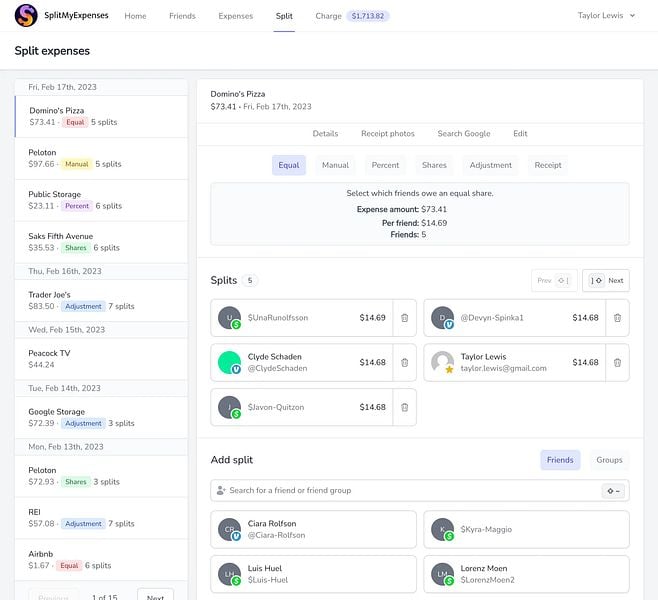The width and height of the screenshot is (658, 600).
Task: Open the Taylor Lewis account dropdown
Action: coord(606,16)
